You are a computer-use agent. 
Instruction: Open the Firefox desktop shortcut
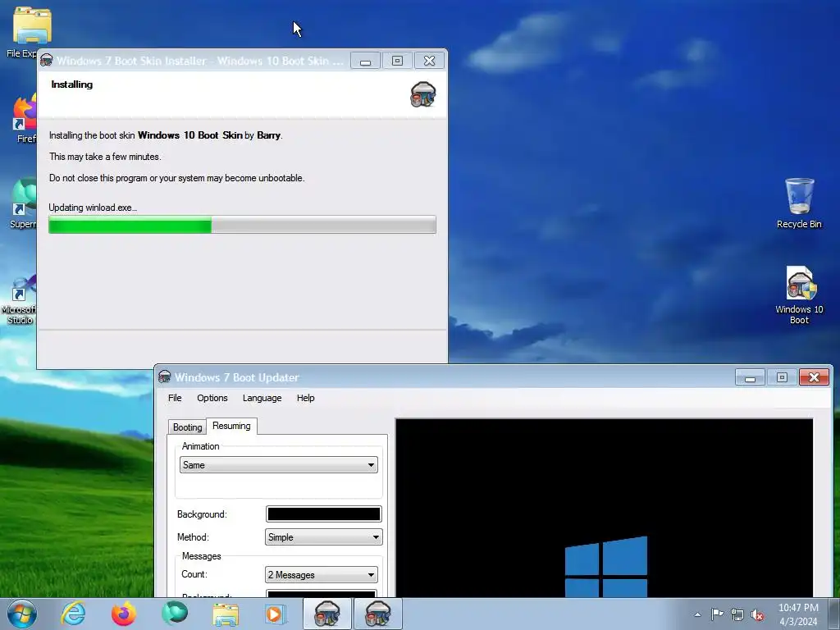coord(25,120)
